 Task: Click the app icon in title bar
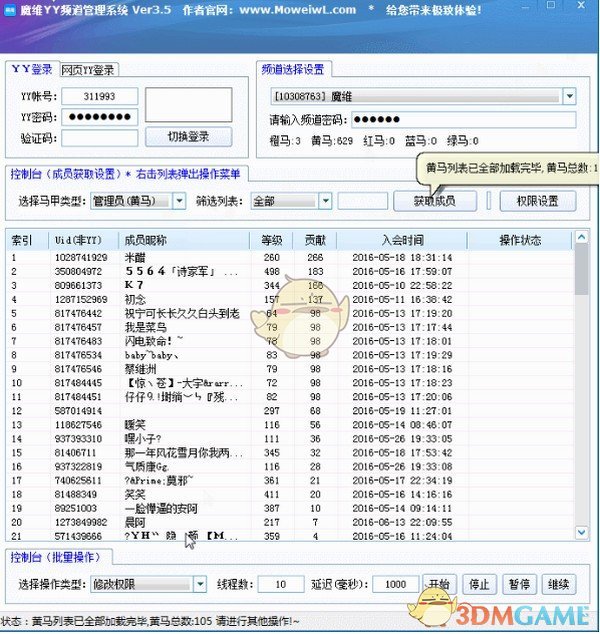10,10
